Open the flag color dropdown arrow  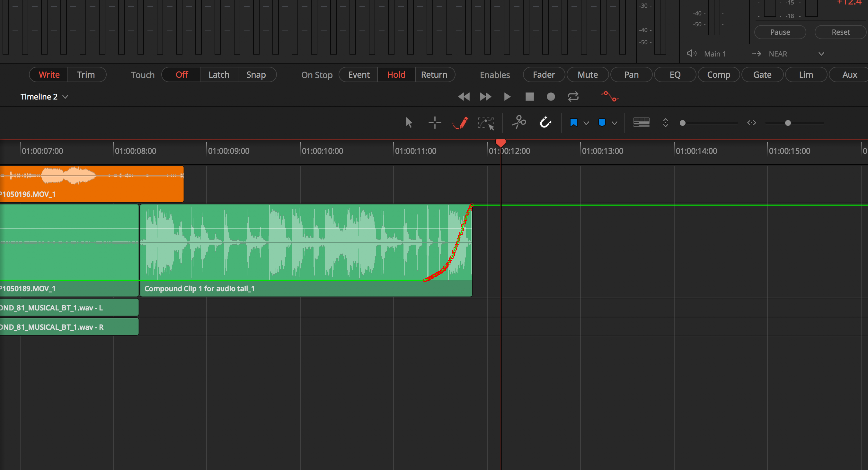(586, 123)
